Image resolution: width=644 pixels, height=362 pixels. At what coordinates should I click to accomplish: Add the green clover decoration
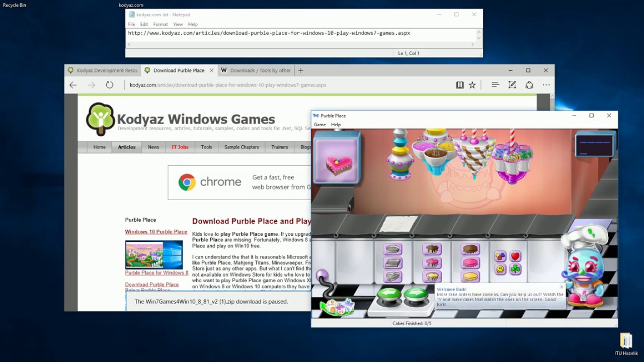515,269
